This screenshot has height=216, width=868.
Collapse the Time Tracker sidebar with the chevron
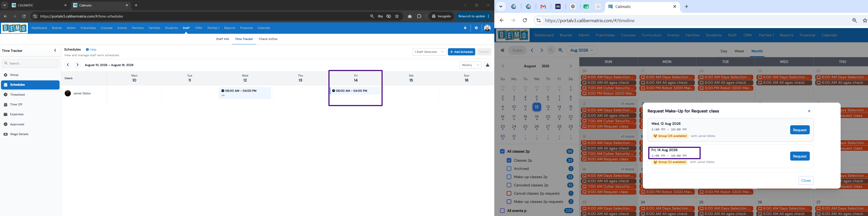(55, 51)
